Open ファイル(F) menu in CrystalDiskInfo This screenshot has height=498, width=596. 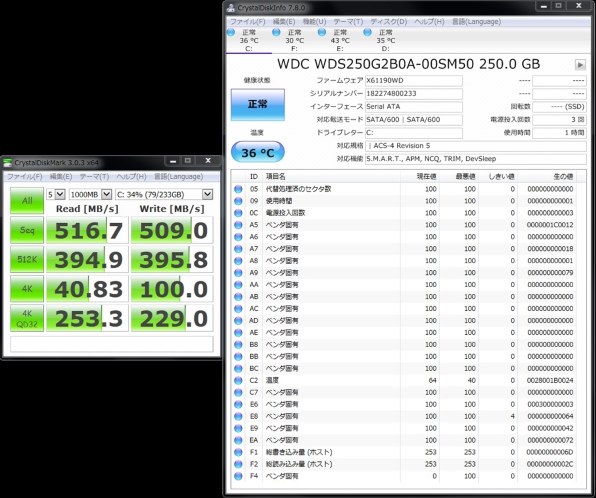point(248,22)
